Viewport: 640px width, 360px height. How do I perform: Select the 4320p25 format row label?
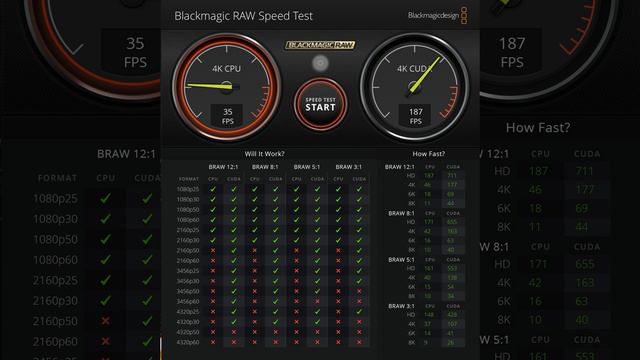[188, 312]
